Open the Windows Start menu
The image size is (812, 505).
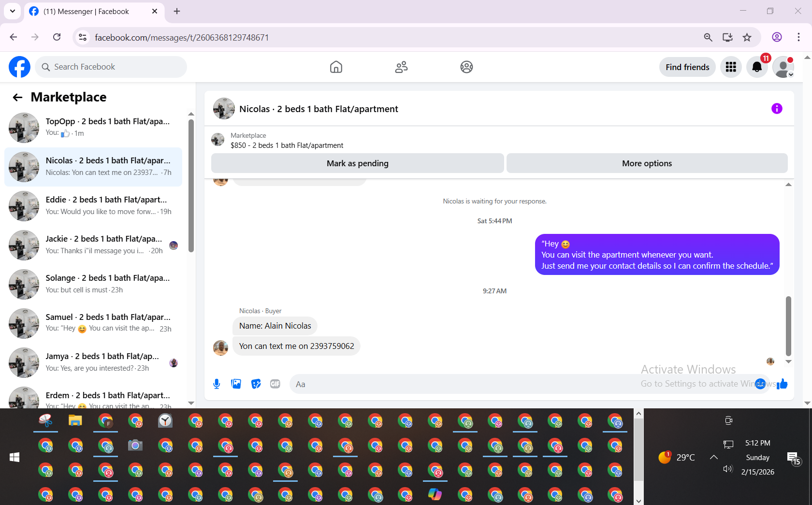point(14,457)
